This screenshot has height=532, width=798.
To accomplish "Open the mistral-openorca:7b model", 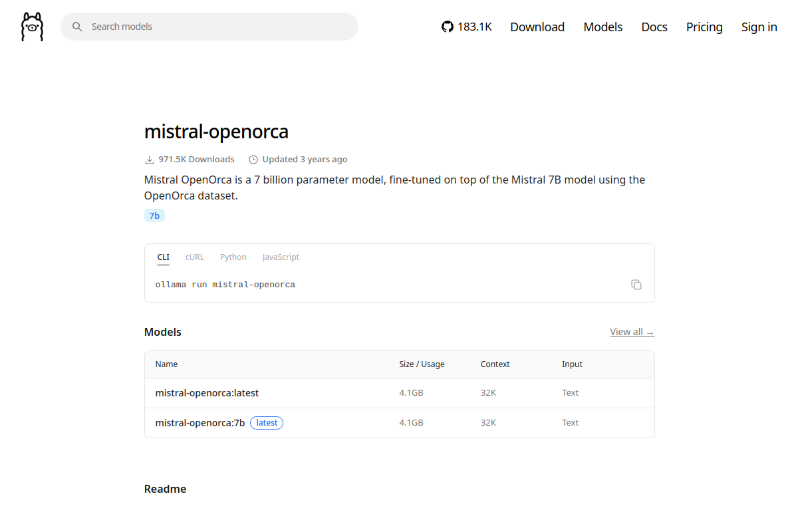I will pos(200,423).
